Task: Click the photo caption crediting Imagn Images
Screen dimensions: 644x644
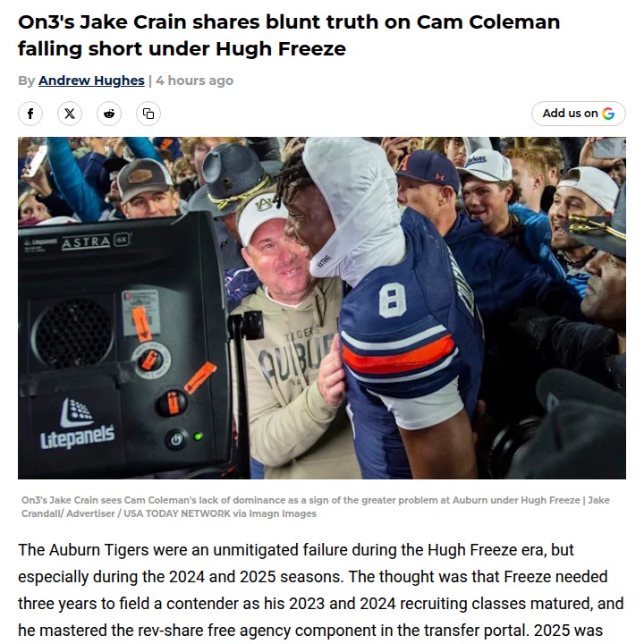Action: pyautogui.click(x=316, y=506)
